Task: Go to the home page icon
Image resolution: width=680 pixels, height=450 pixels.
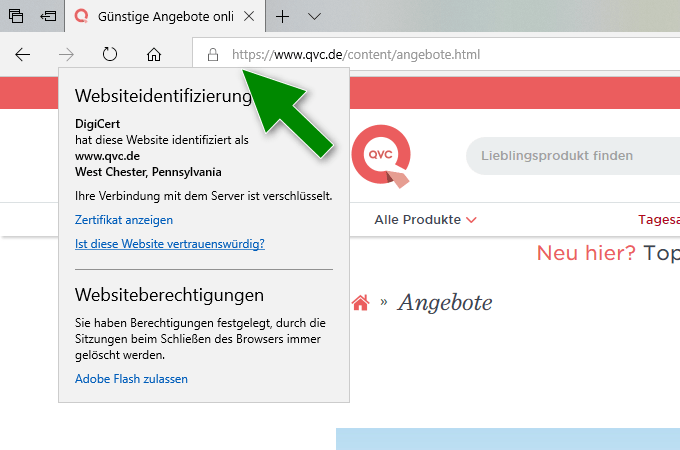Action: click(154, 55)
